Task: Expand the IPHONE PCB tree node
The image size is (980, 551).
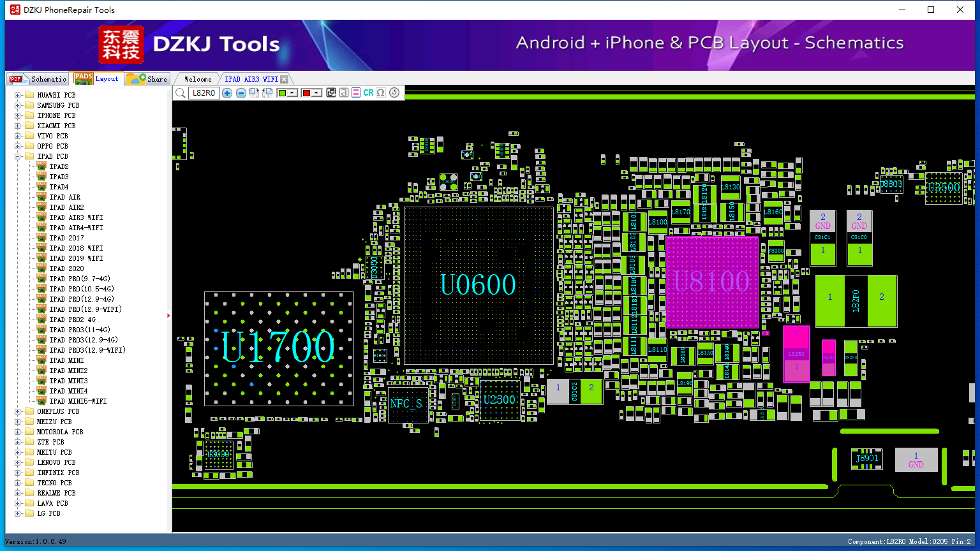Action: coord(18,115)
